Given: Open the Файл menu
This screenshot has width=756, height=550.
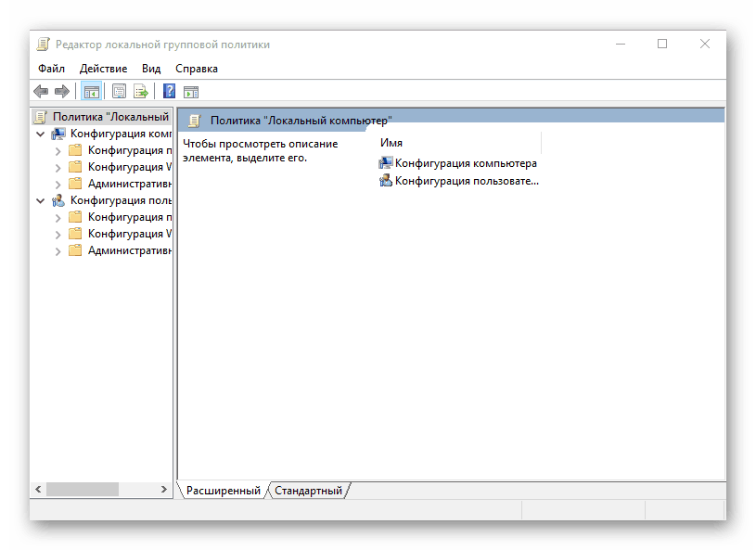Looking at the screenshot, I should [51, 69].
